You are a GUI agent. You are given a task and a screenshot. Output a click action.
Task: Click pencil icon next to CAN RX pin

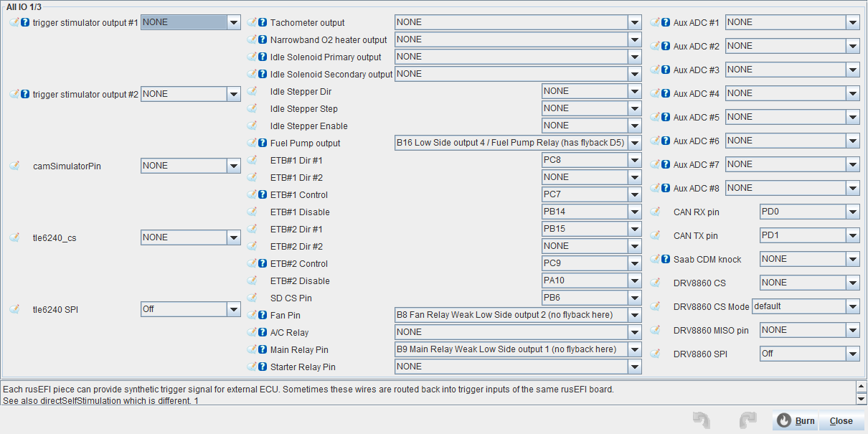click(x=655, y=212)
